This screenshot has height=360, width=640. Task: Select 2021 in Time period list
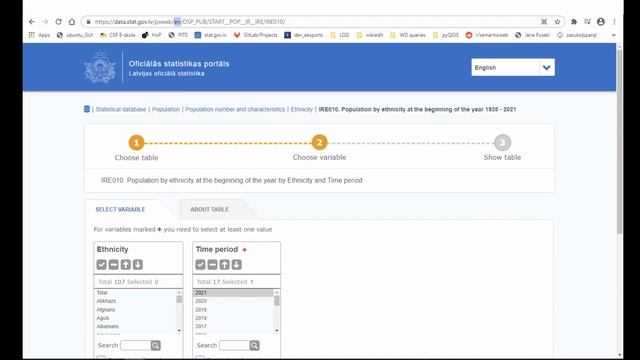pyautogui.click(x=233, y=293)
